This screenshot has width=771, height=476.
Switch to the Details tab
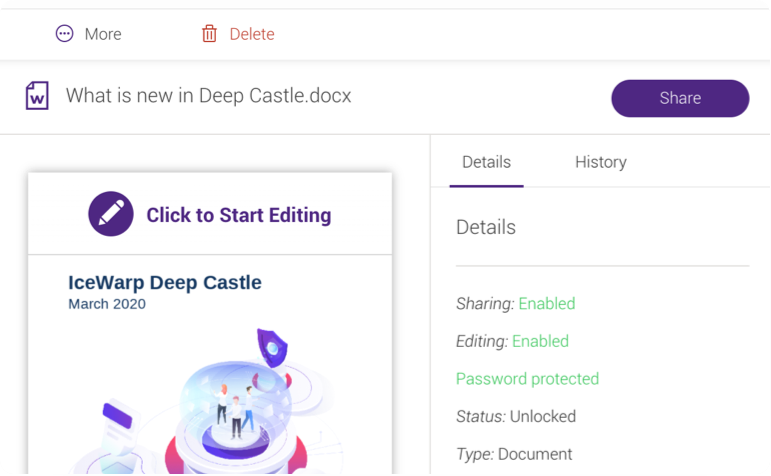click(486, 162)
